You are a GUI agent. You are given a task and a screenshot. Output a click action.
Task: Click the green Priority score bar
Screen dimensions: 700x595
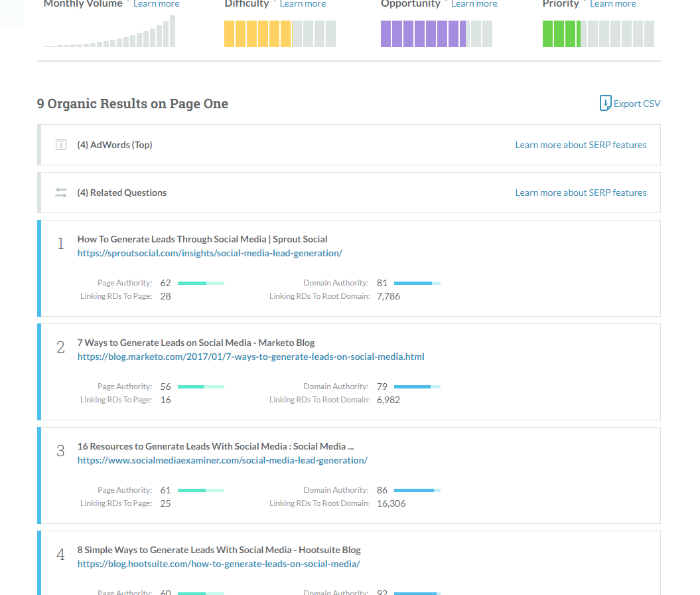click(x=598, y=34)
